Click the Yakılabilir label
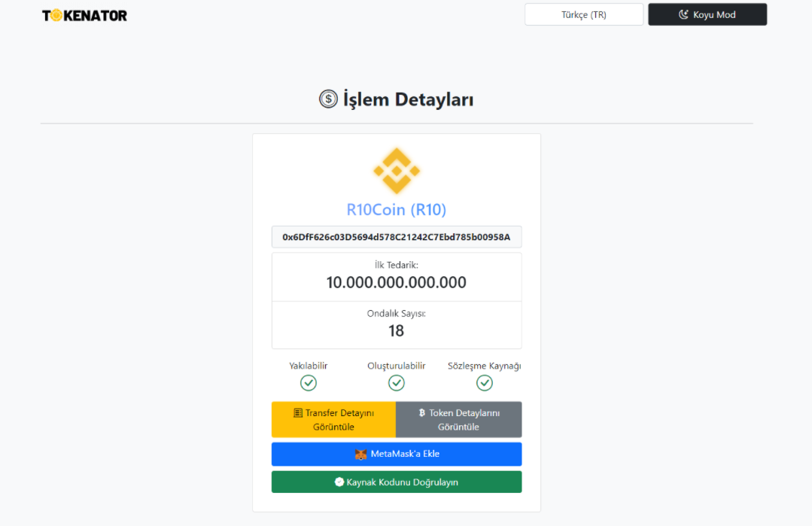 [308, 366]
